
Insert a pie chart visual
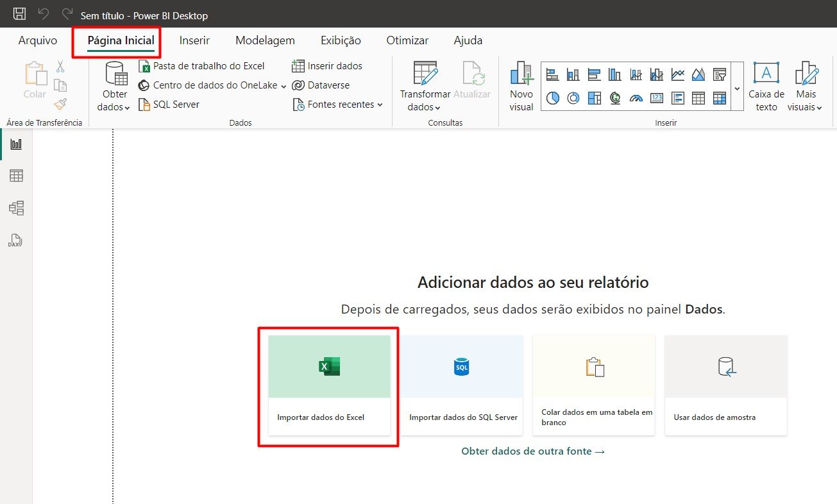[553, 98]
